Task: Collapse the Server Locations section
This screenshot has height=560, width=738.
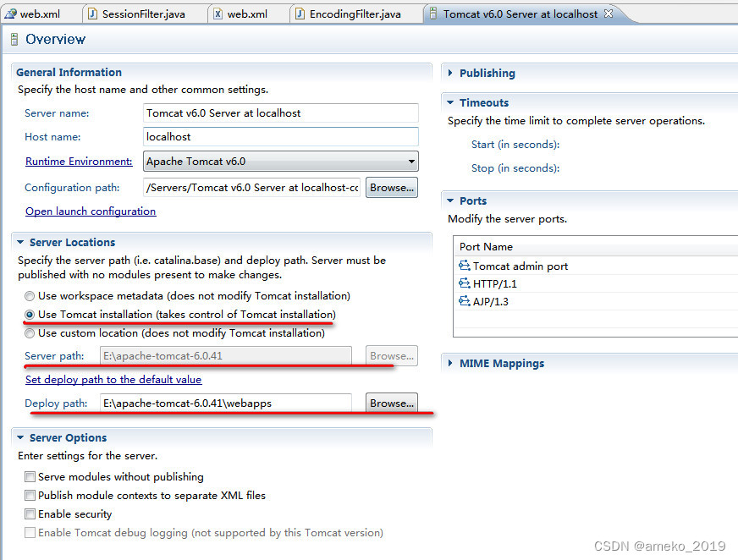Action: coord(20,242)
